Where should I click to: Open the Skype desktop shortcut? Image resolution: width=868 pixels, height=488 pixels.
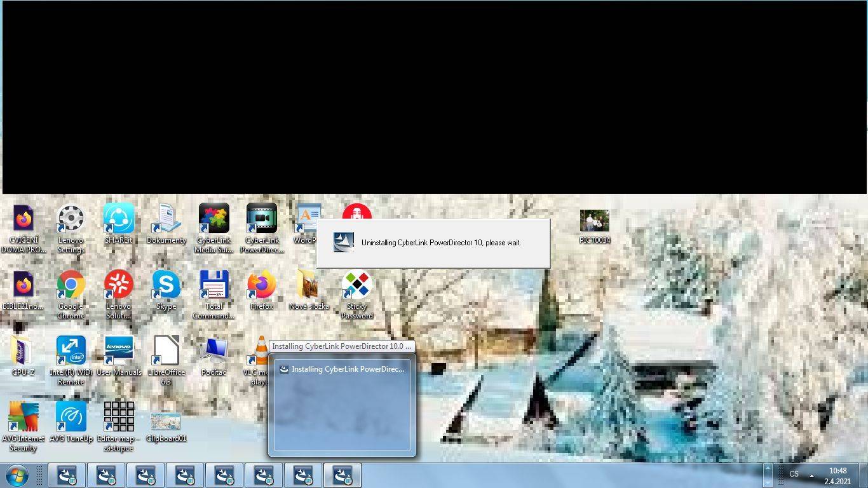[166, 290]
